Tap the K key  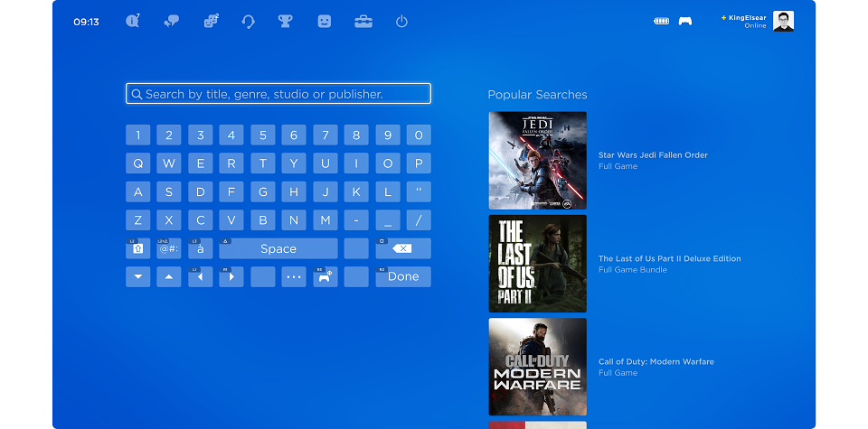point(356,191)
